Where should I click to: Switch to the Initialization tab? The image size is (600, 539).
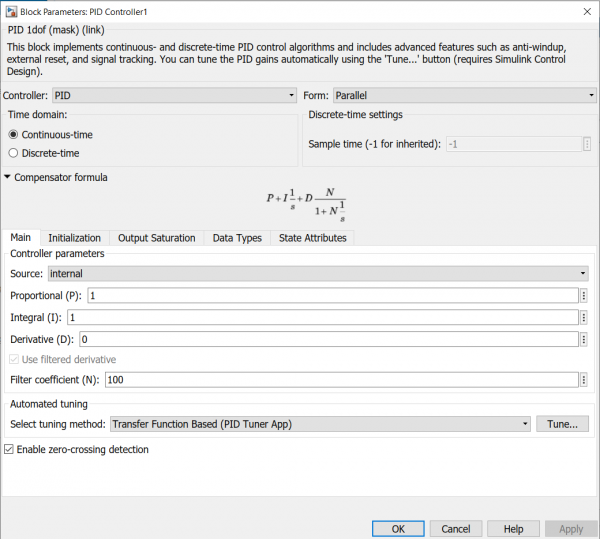(x=74, y=238)
